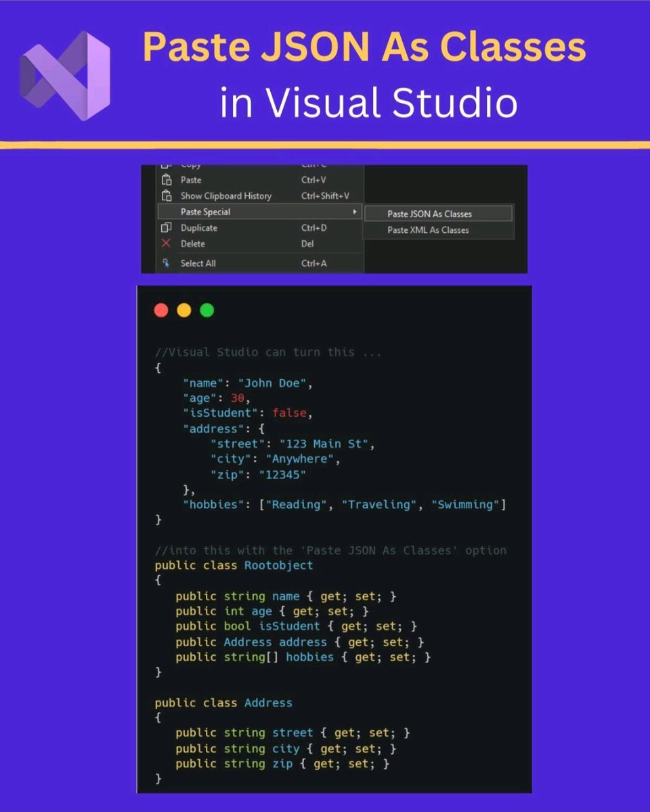Click the "Swimming" hobby string
The width and height of the screenshot is (650, 812).
coord(466,505)
